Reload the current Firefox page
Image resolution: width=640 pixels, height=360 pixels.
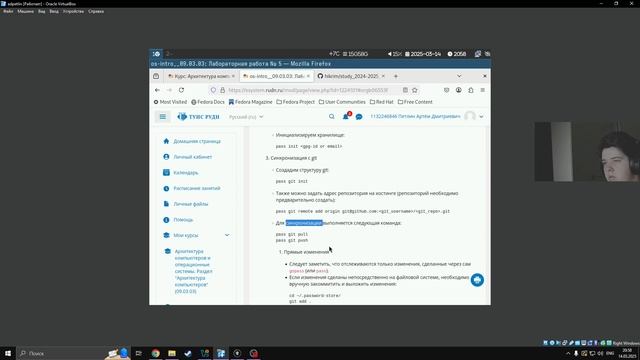[x=181, y=90]
